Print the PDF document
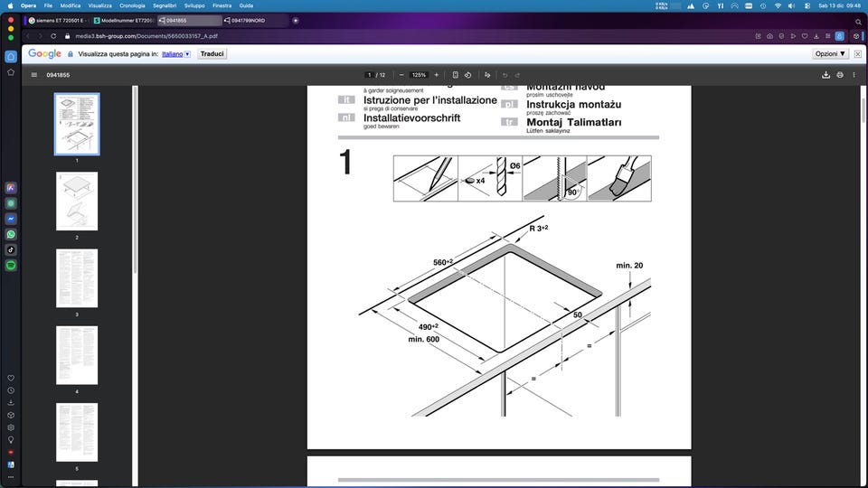 coord(840,75)
